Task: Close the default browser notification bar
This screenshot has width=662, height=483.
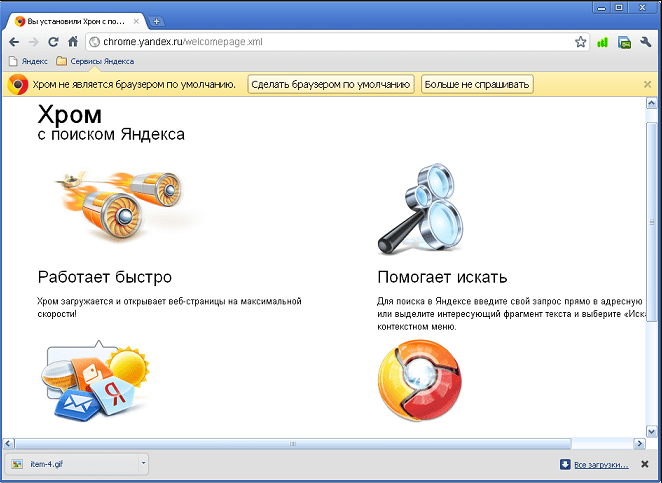Action: [647, 84]
